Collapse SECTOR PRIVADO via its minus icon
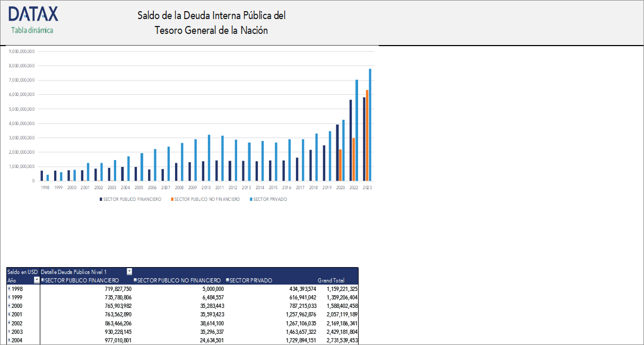 (x=228, y=281)
